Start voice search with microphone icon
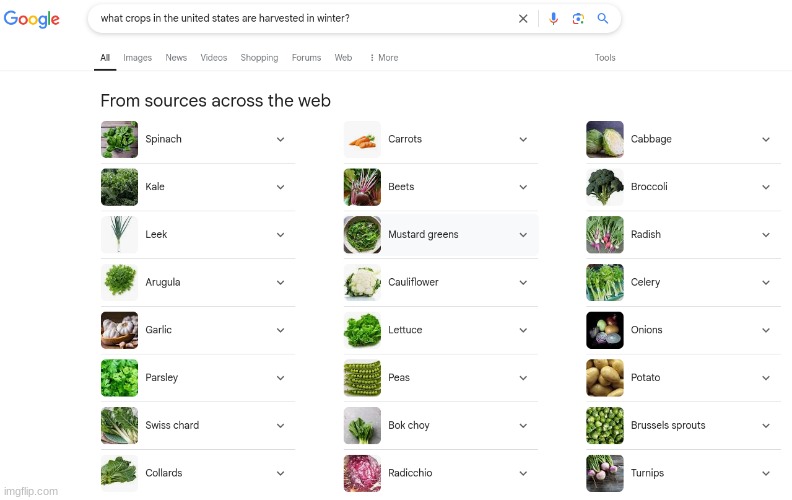The image size is (792, 500). [554, 19]
